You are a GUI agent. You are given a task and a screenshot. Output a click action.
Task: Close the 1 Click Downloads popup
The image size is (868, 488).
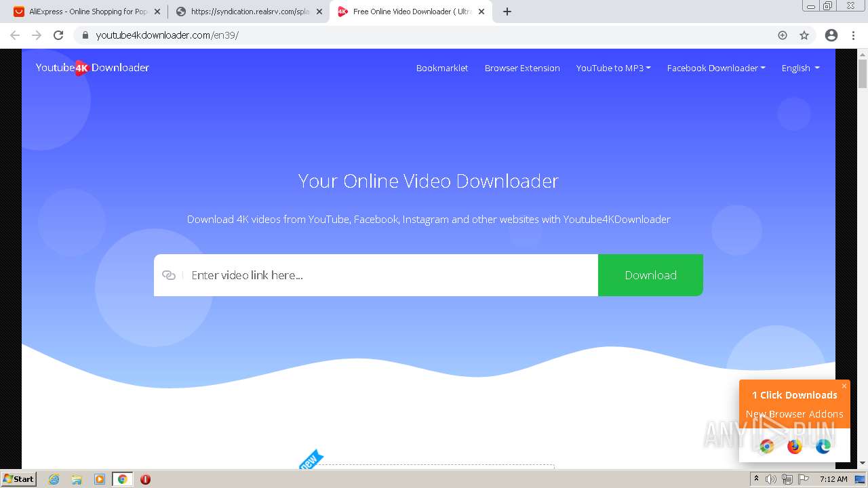(844, 386)
